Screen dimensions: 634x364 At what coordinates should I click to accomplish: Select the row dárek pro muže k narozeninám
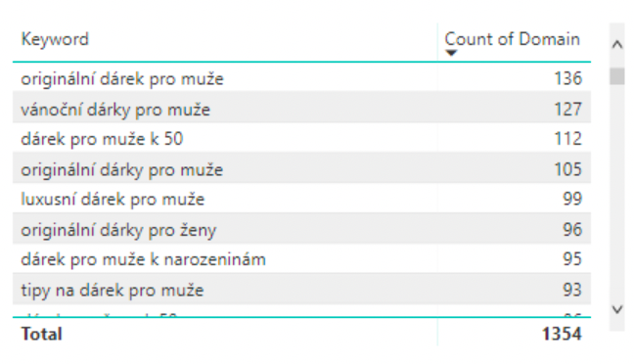pyautogui.click(x=301, y=258)
